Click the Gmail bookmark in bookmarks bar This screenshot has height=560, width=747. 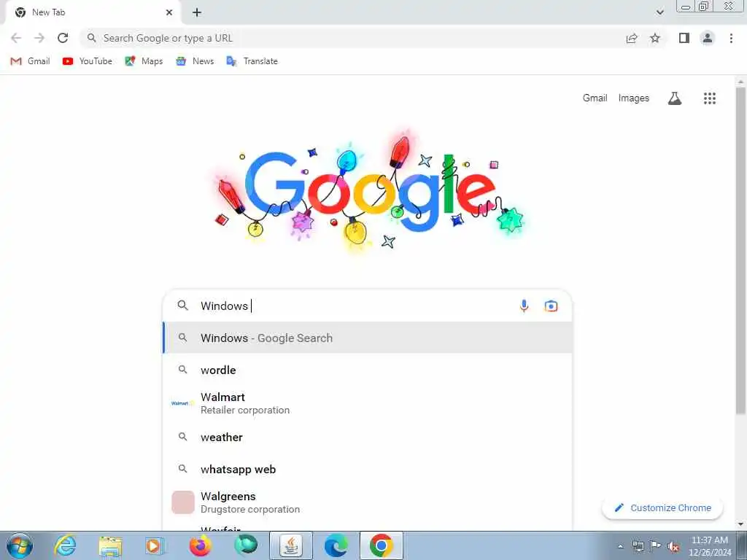point(30,61)
